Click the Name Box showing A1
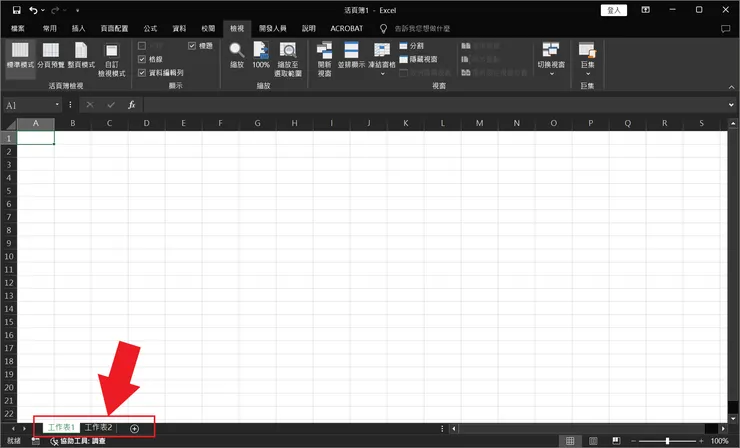Viewport: 740px width, 448px height. (29, 105)
